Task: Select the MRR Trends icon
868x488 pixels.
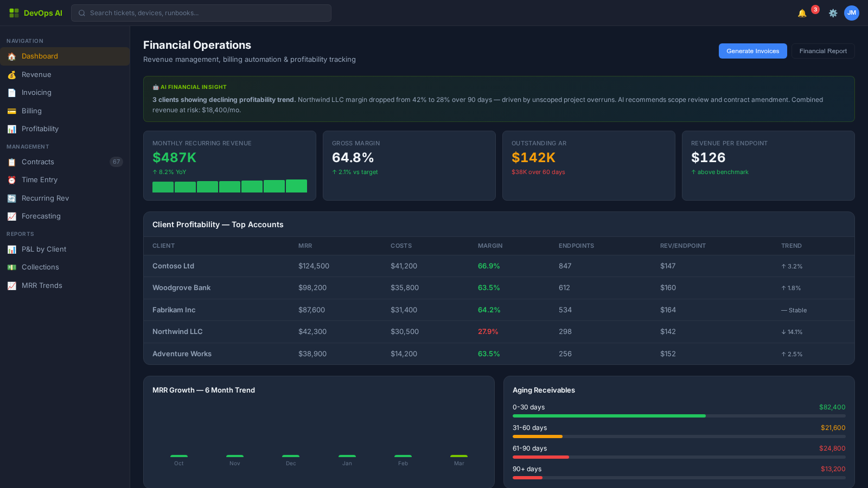Action: (11, 285)
